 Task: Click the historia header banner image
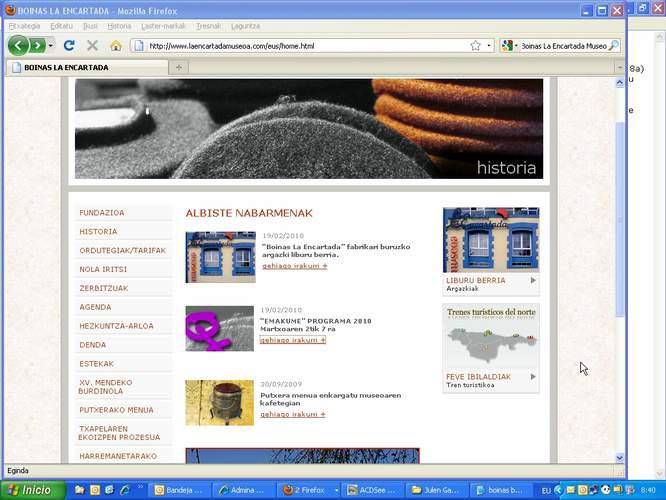[x=309, y=129]
